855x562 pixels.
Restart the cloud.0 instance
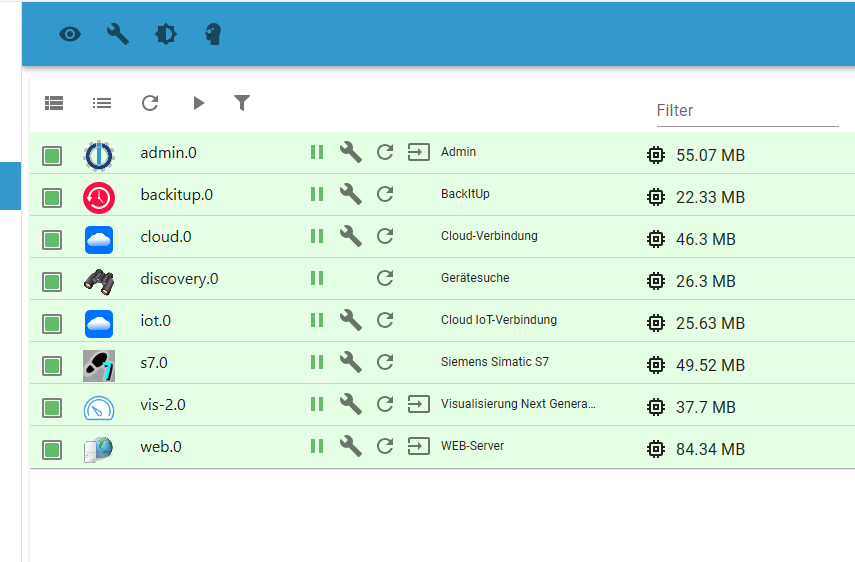(385, 236)
